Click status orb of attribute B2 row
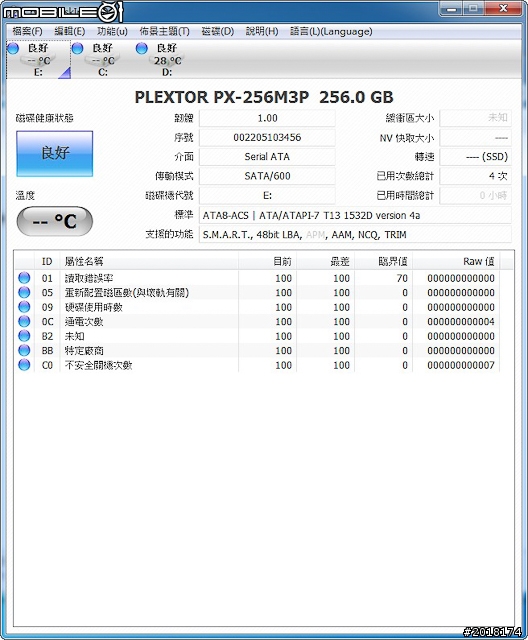528x640 pixels. point(24,336)
